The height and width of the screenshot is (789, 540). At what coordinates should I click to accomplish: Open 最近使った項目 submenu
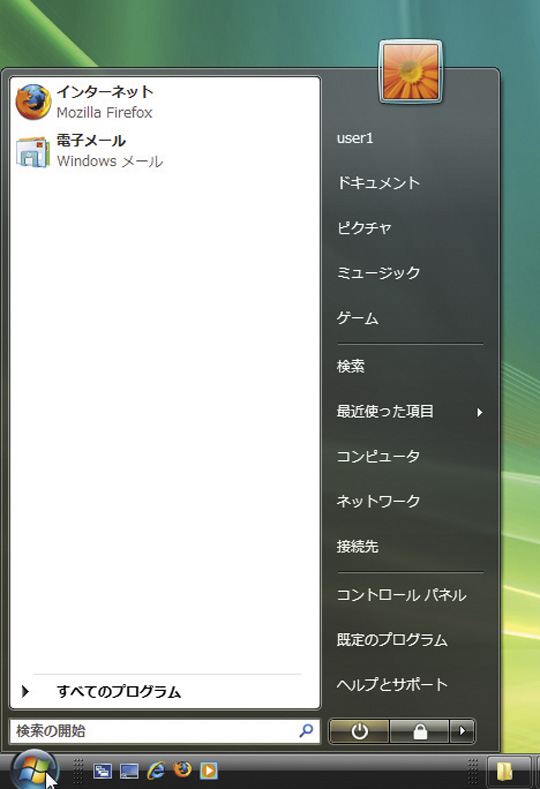(x=410, y=412)
